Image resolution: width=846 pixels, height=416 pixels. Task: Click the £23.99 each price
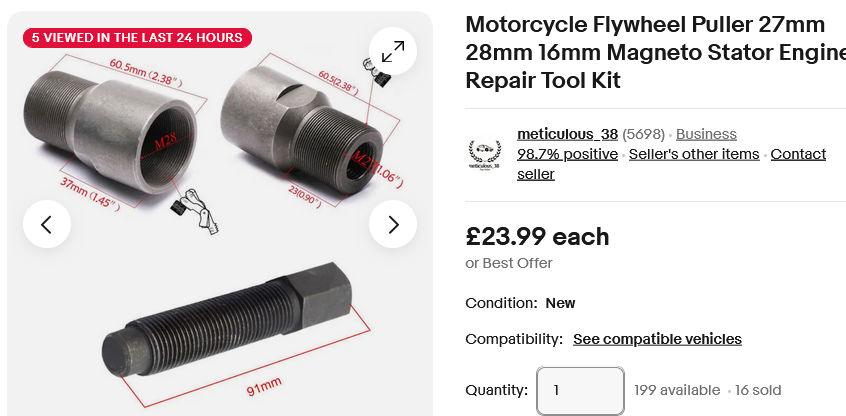pyautogui.click(x=537, y=237)
